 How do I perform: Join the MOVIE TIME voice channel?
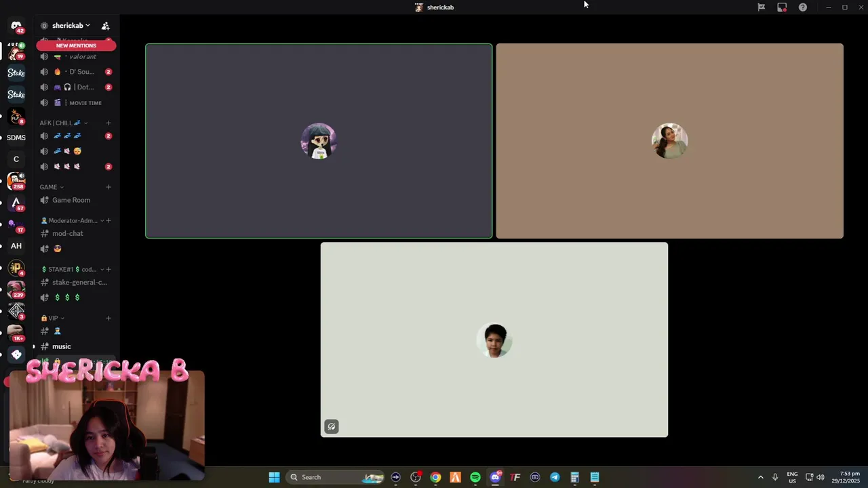(76, 102)
